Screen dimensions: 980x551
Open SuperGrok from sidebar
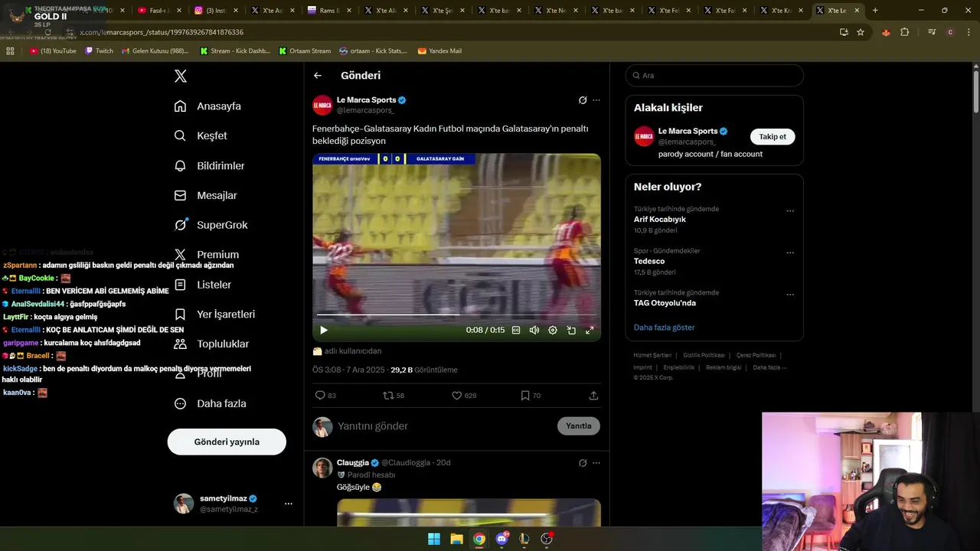(x=211, y=225)
